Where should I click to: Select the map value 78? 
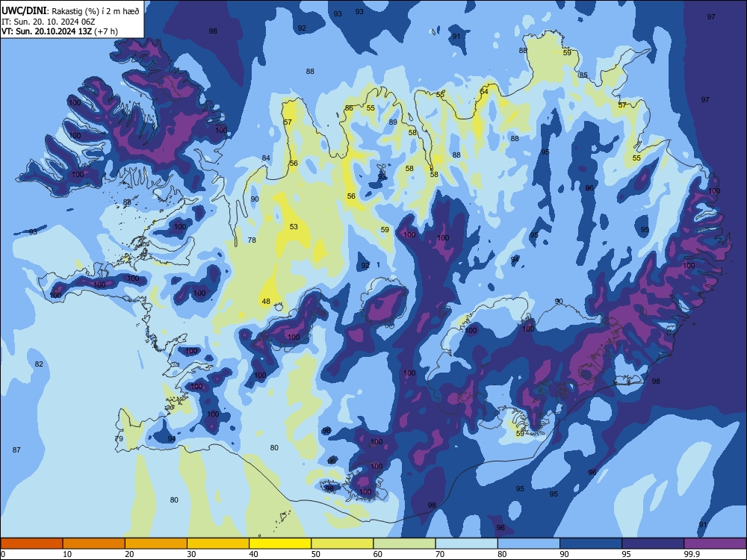pyautogui.click(x=252, y=240)
